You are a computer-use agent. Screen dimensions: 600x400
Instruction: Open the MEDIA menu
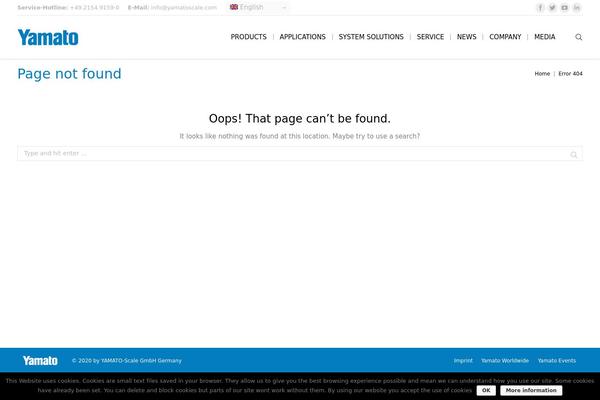pyautogui.click(x=545, y=37)
